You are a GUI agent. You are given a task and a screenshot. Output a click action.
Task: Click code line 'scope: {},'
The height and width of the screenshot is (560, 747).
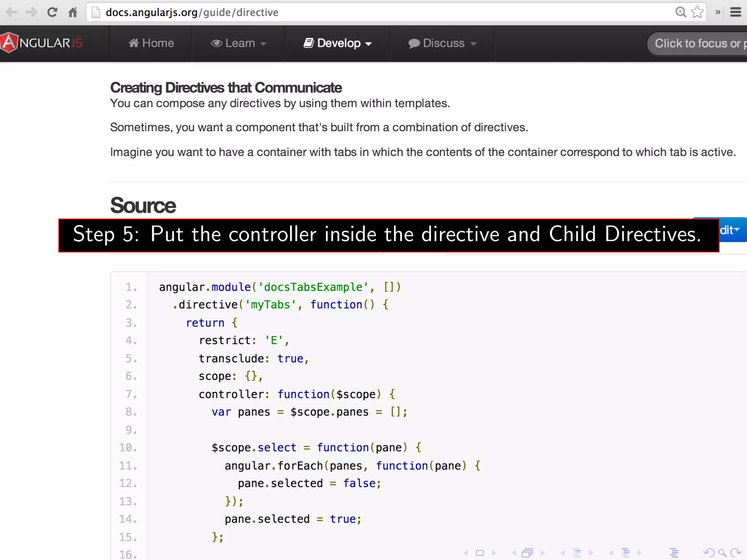231,376
